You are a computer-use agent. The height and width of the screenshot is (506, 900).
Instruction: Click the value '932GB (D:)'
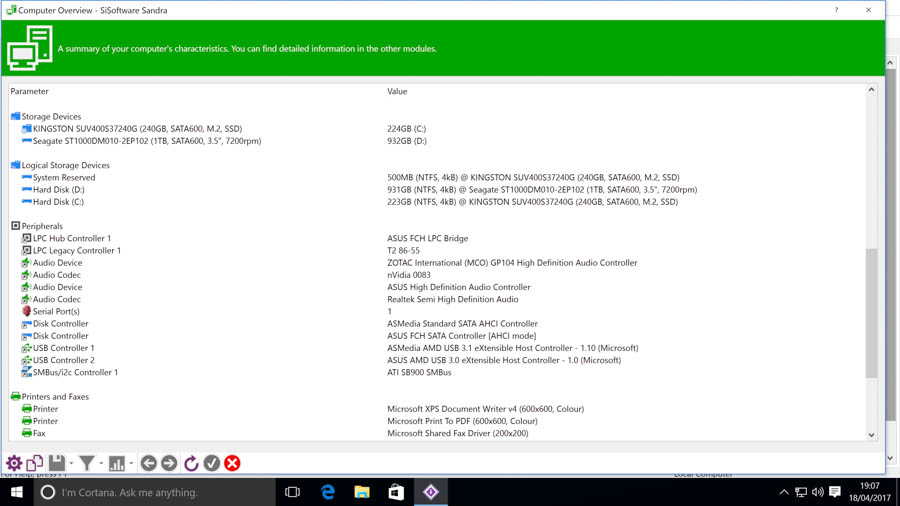click(x=407, y=141)
